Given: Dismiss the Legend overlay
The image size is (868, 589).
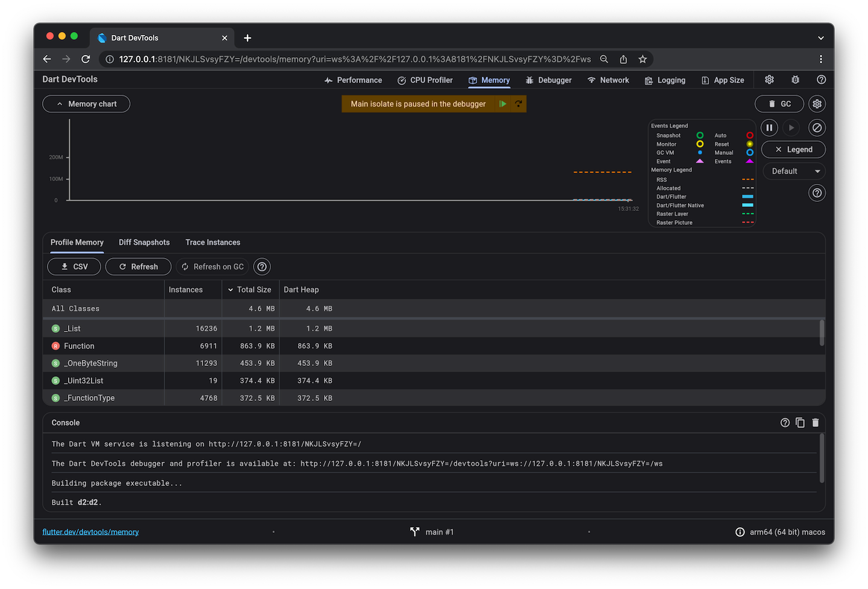Looking at the screenshot, I should (793, 149).
